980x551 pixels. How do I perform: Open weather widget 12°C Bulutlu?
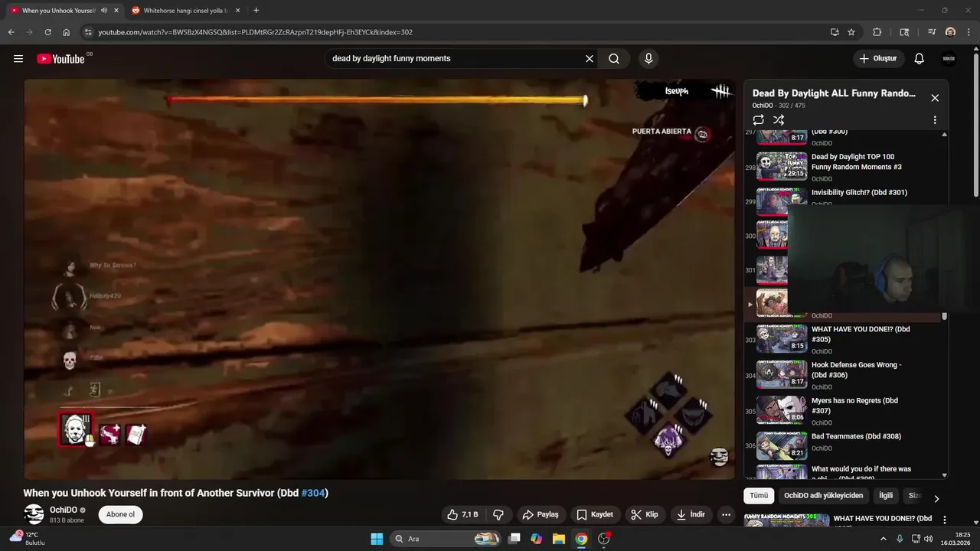tap(28, 538)
